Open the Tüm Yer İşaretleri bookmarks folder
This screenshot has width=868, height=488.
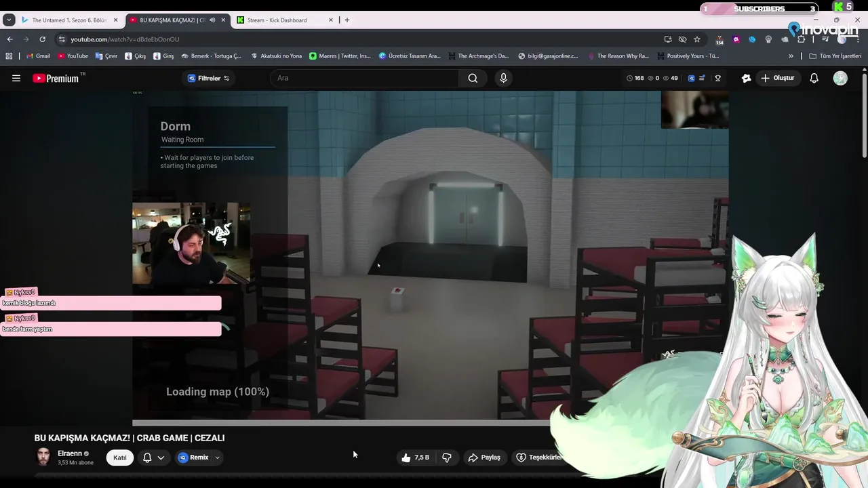click(x=835, y=56)
